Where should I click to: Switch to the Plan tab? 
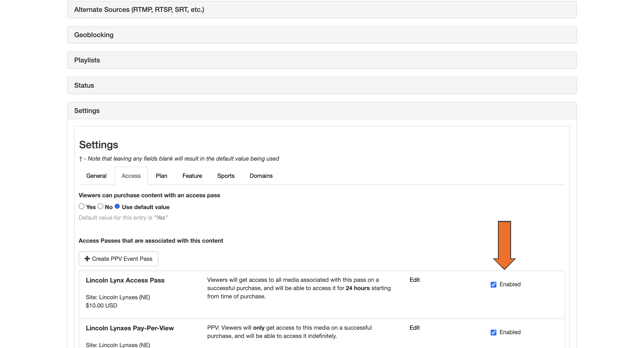[161, 176]
